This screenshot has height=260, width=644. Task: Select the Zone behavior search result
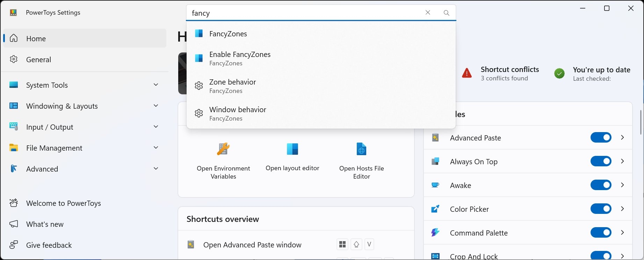[321, 86]
